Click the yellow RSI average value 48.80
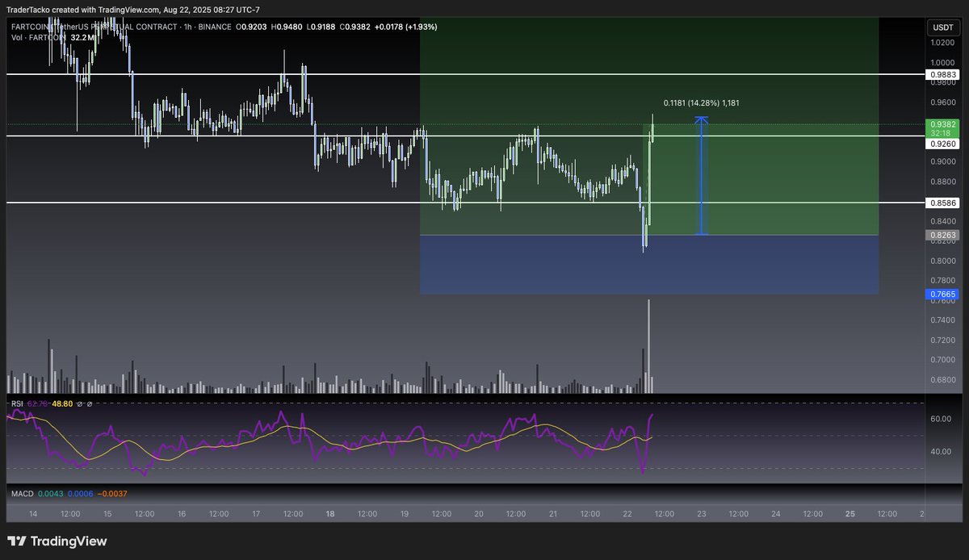This screenshot has width=969, height=560. 62,403
